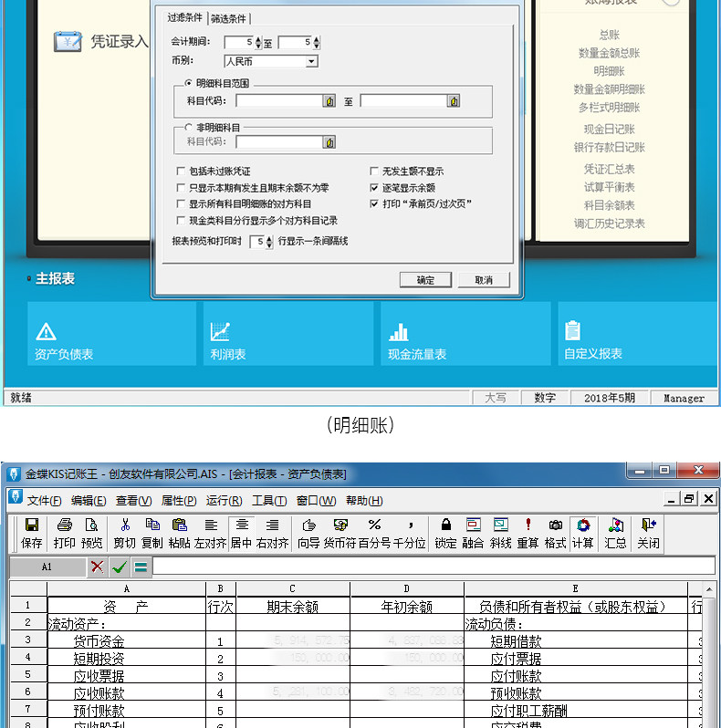
Task: Switch to the 筛选条件 tab
Action: coord(228,18)
